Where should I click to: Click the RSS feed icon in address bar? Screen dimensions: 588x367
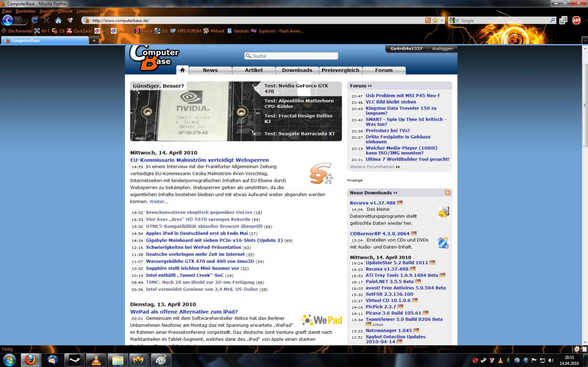point(428,20)
